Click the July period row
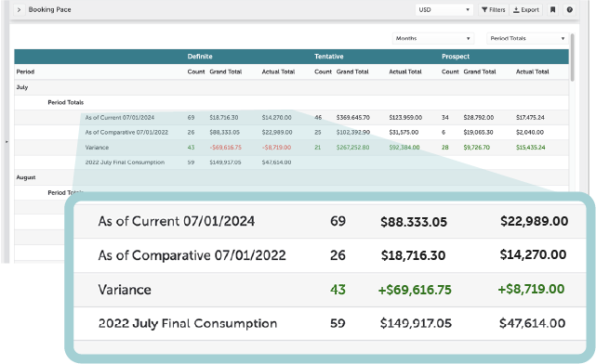The image size is (596, 364). pos(292,87)
